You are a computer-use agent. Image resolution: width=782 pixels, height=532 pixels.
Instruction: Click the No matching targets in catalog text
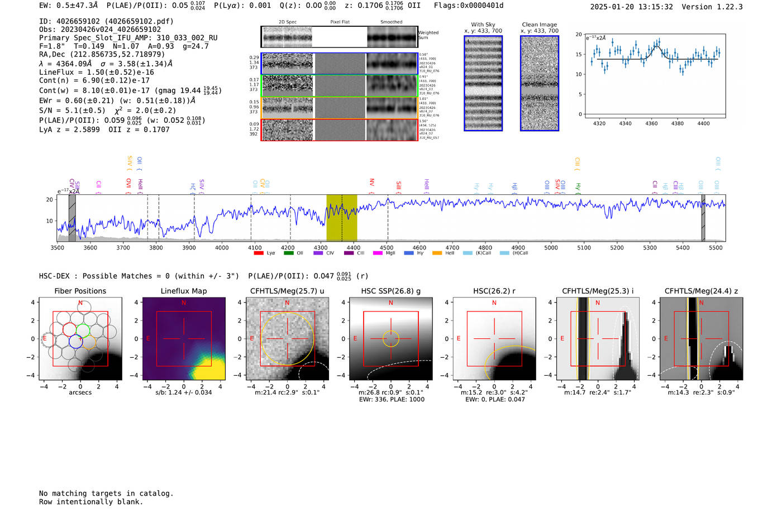click(x=106, y=493)
